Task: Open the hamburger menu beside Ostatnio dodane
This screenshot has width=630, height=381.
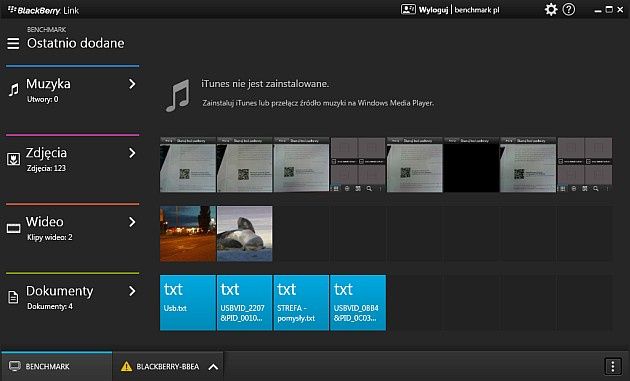Action: click(13, 43)
